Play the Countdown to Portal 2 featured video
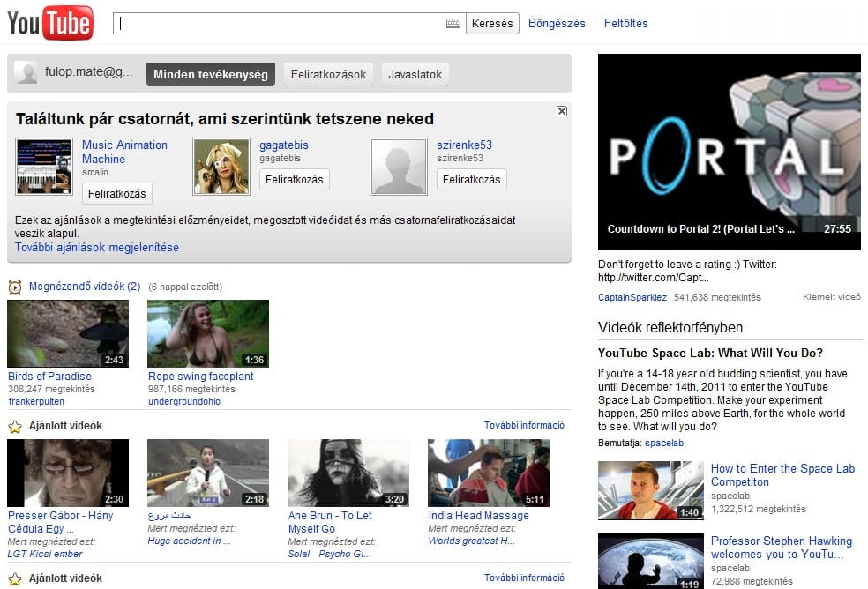Screen dimensions: 868x589 point(729,152)
